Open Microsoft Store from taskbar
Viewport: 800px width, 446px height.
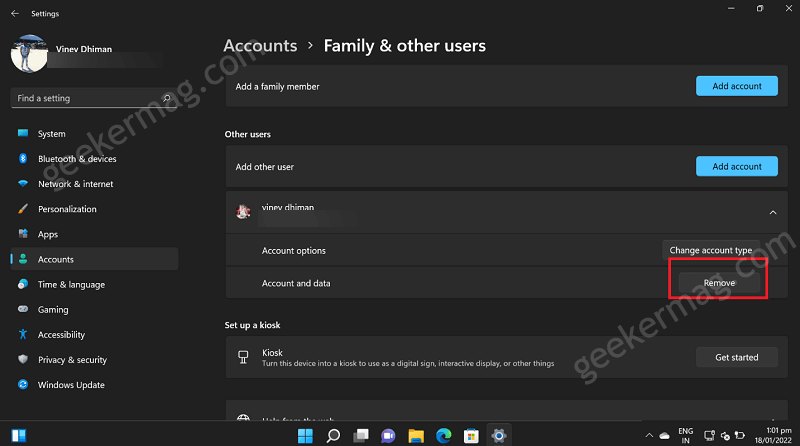tap(471, 436)
